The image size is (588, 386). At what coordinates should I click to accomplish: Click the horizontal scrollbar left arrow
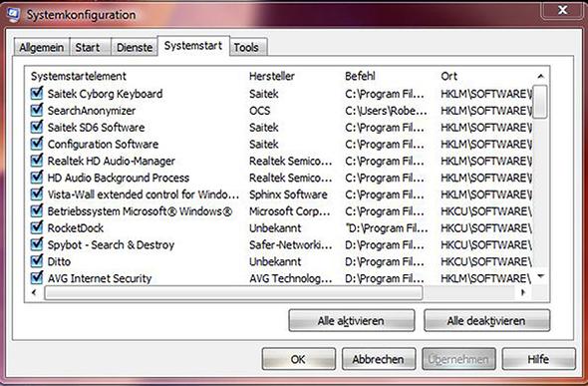pyautogui.click(x=34, y=292)
